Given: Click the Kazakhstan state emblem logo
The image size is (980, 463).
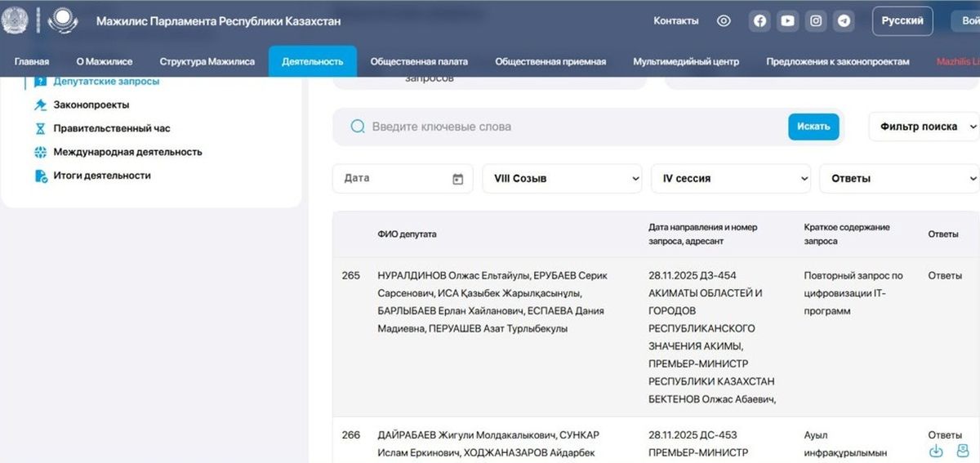Looking at the screenshot, I should point(14,20).
